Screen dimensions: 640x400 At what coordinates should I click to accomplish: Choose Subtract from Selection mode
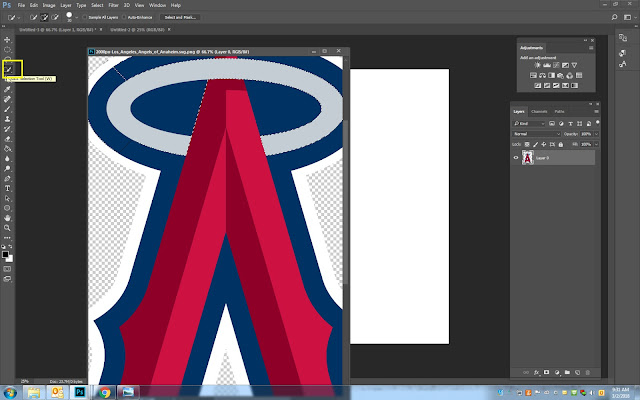[55, 18]
